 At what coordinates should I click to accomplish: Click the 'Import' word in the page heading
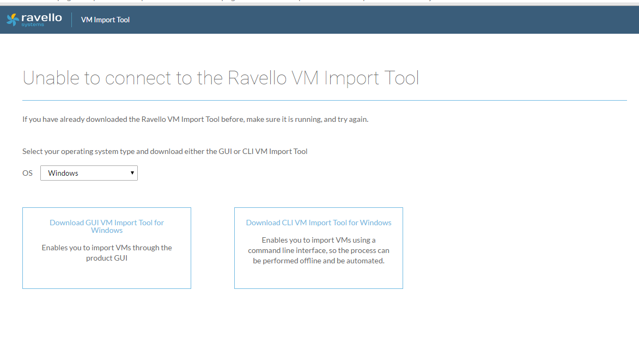tap(351, 78)
